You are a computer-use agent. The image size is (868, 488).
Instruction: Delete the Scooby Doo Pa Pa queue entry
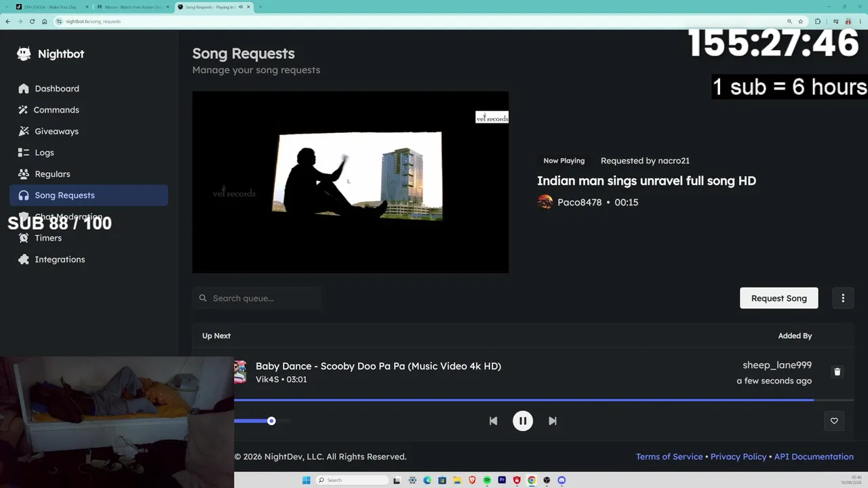(837, 371)
